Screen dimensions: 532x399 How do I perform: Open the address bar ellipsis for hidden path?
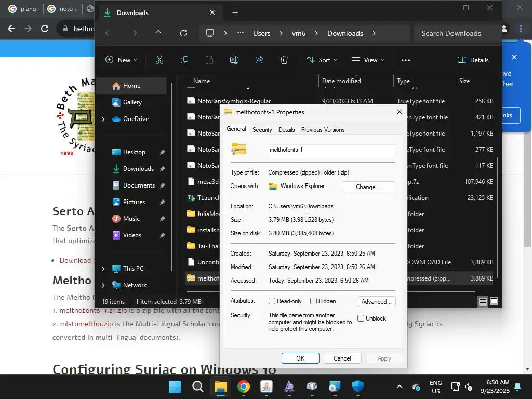240,33
